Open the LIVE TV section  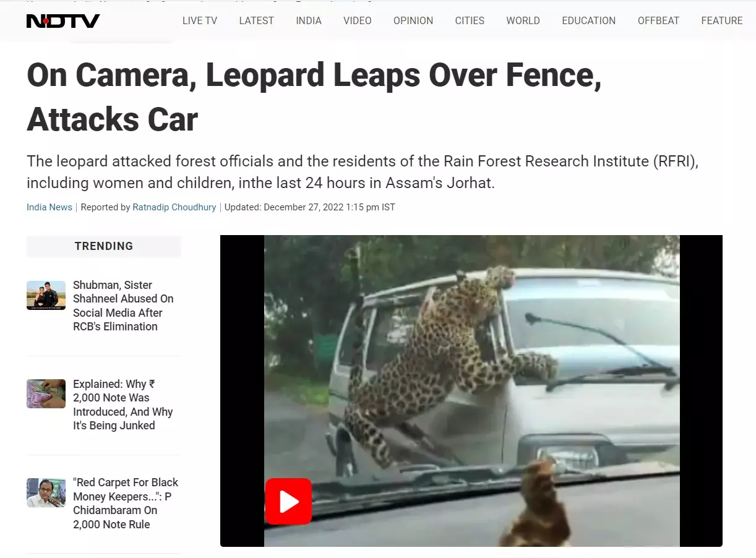tap(200, 20)
